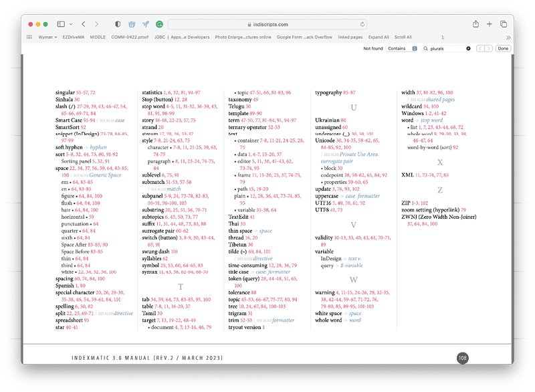Show the tab overview icon

click(504, 24)
